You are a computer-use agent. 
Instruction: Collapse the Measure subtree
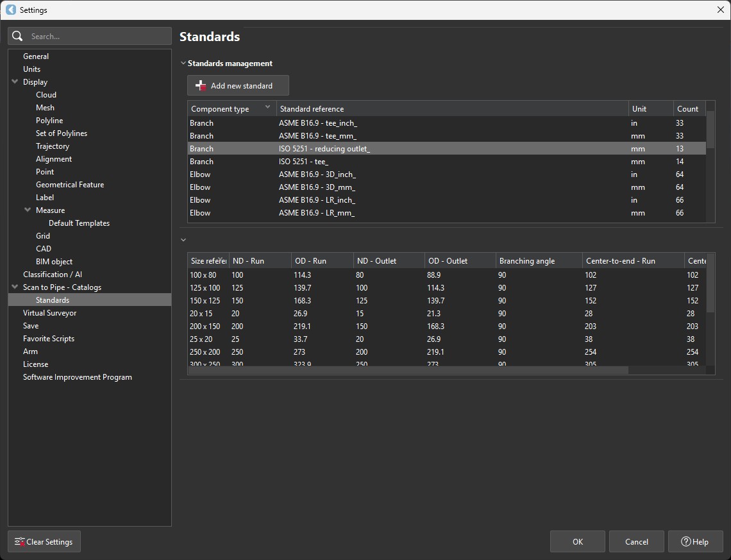[27, 210]
